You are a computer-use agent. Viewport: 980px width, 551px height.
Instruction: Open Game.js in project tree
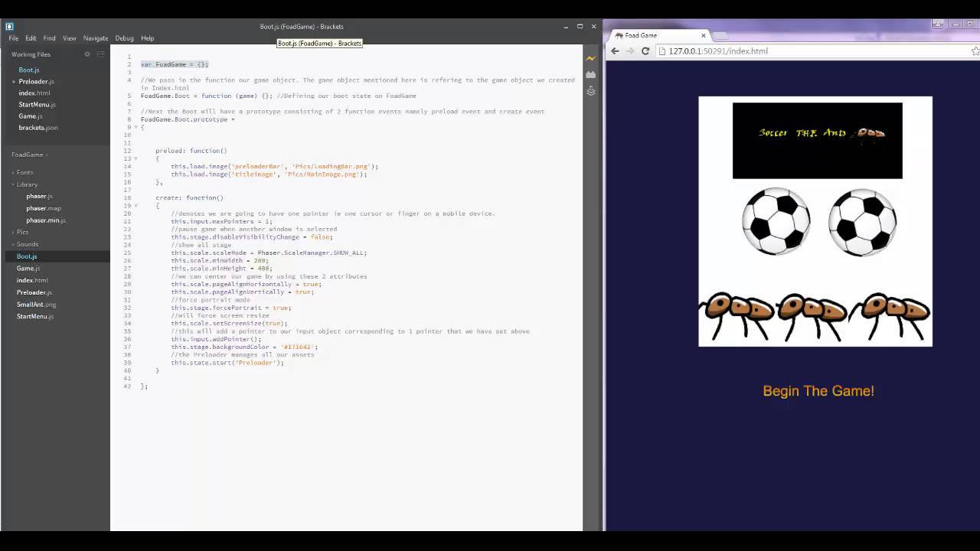coord(28,269)
